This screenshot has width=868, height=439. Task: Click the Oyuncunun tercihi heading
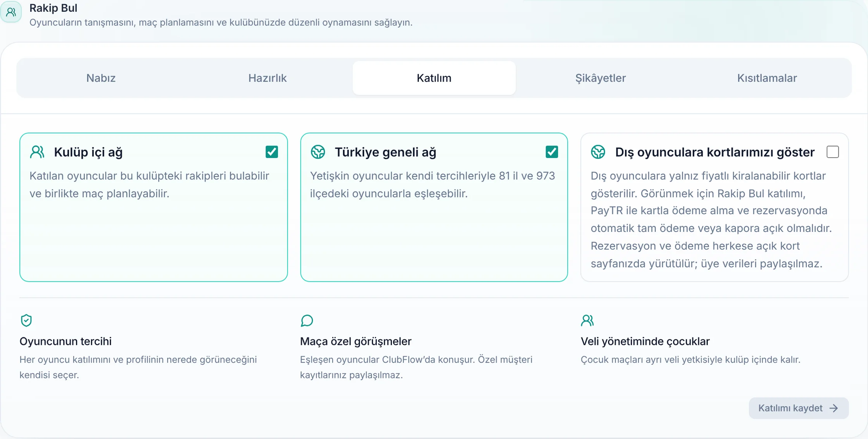click(x=65, y=341)
